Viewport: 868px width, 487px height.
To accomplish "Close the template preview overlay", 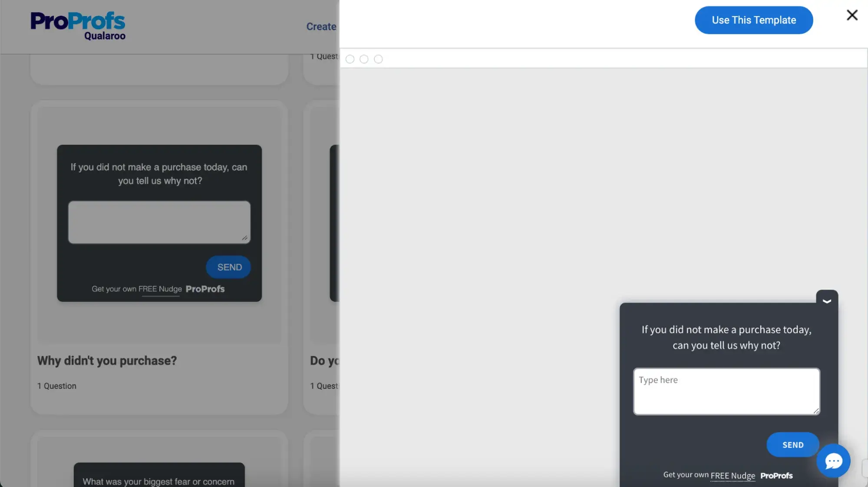I will pos(851,15).
